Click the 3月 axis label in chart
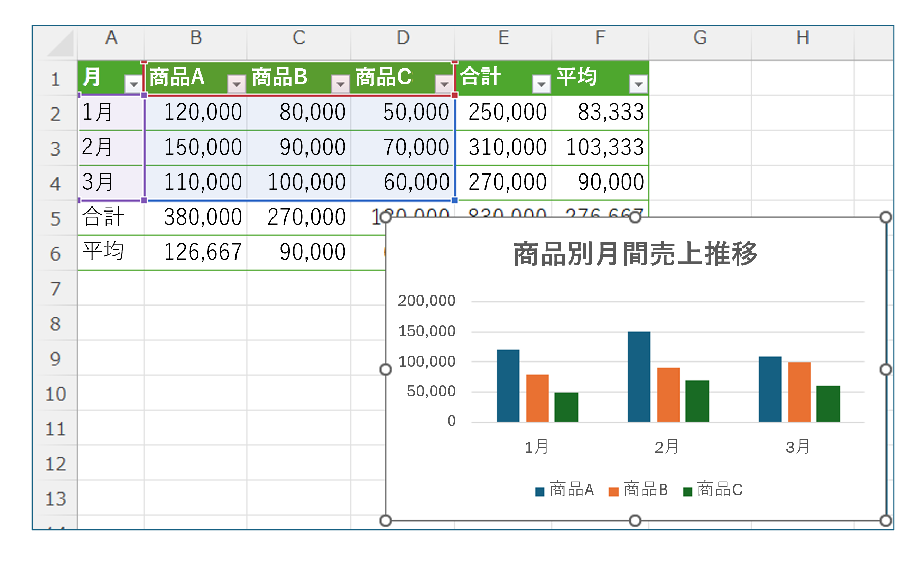The image size is (924, 563). point(798,447)
